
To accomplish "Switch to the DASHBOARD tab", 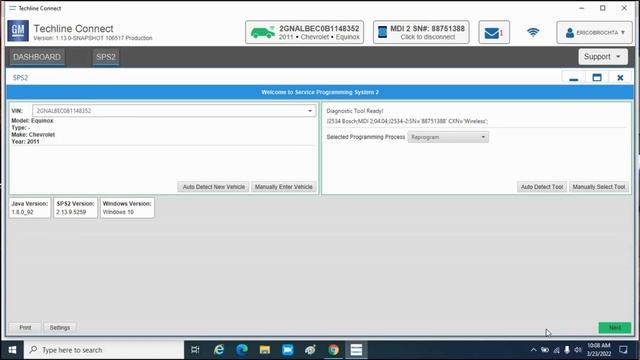I will (x=37, y=57).
